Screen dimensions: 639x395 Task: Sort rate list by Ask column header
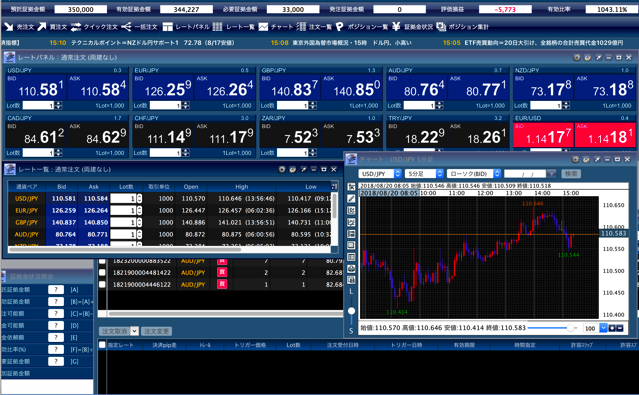94,187
